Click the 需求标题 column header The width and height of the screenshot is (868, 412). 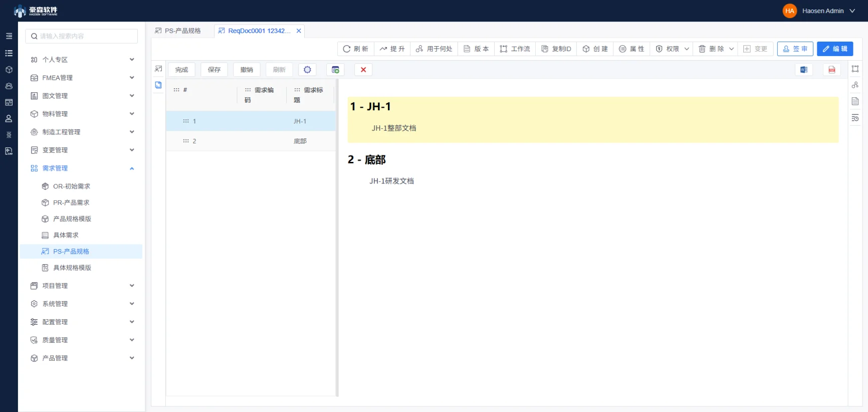309,95
